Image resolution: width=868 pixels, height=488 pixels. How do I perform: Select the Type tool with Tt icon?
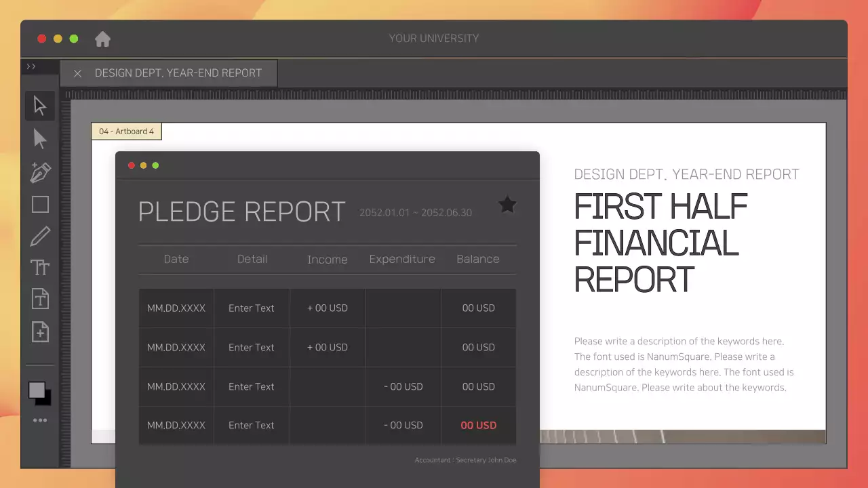coord(40,268)
